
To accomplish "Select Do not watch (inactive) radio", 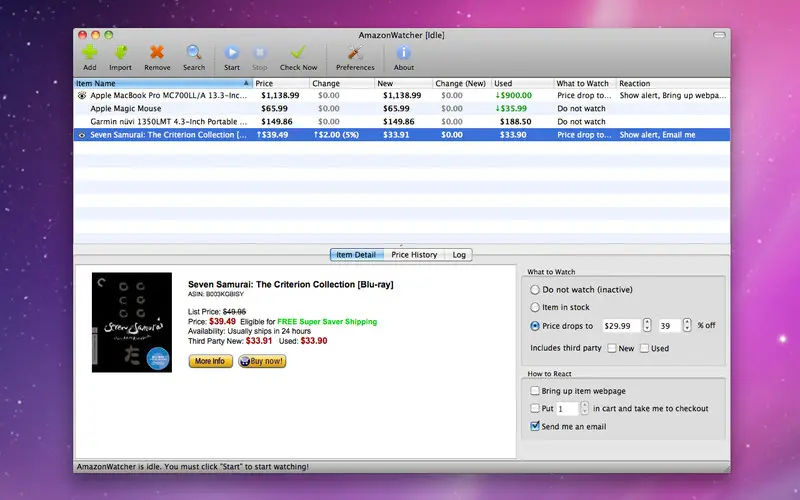I will (x=535, y=290).
